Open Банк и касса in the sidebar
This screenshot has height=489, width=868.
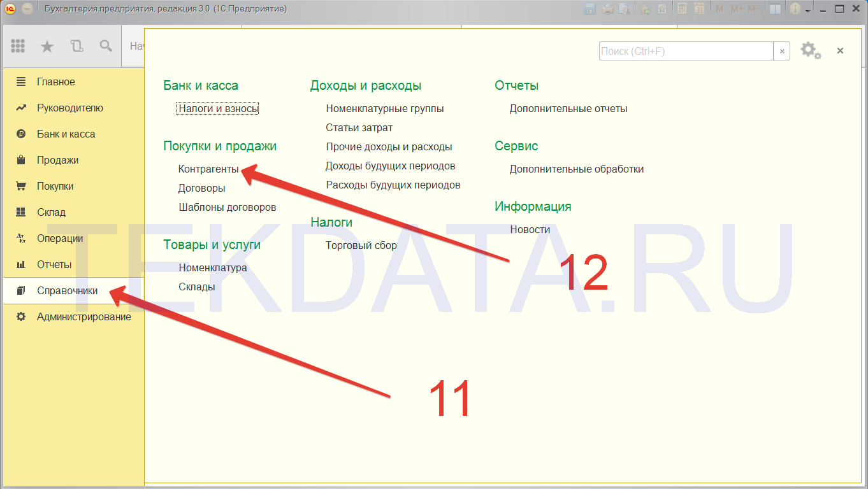tap(73, 134)
